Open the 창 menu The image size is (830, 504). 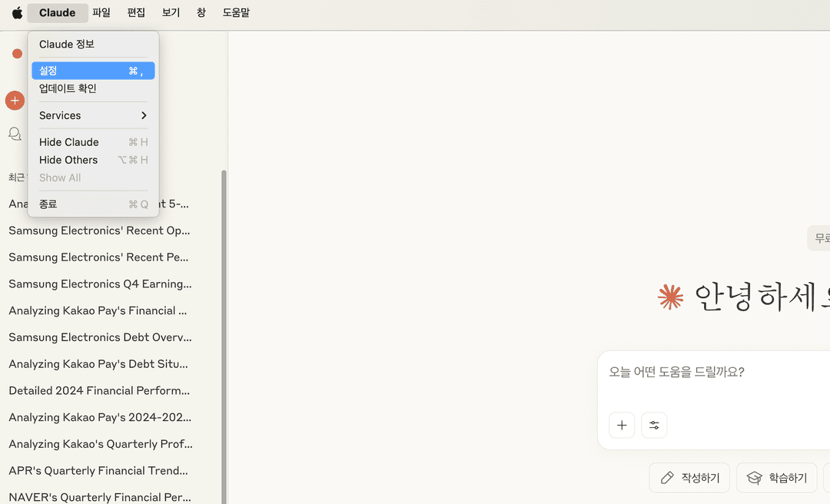click(x=201, y=13)
